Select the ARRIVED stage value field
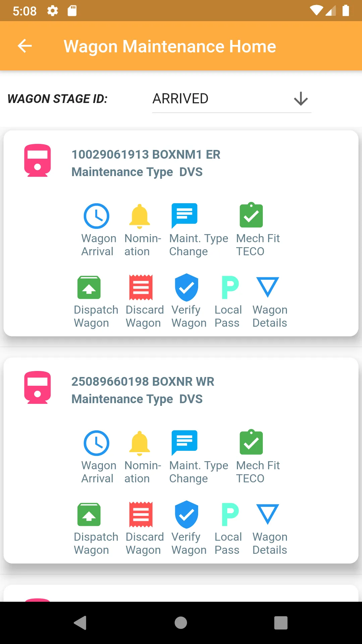362x644 pixels. point(232,99)
